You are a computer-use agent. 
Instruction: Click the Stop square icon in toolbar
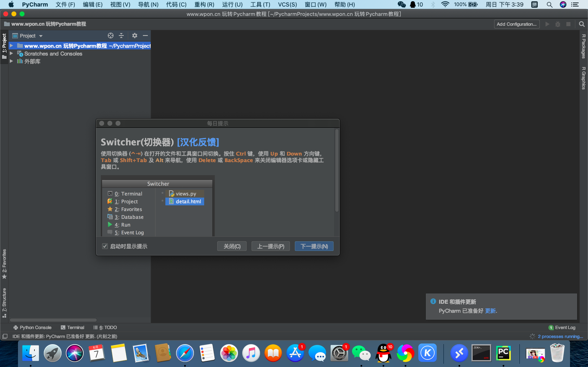tap(568, 24)
